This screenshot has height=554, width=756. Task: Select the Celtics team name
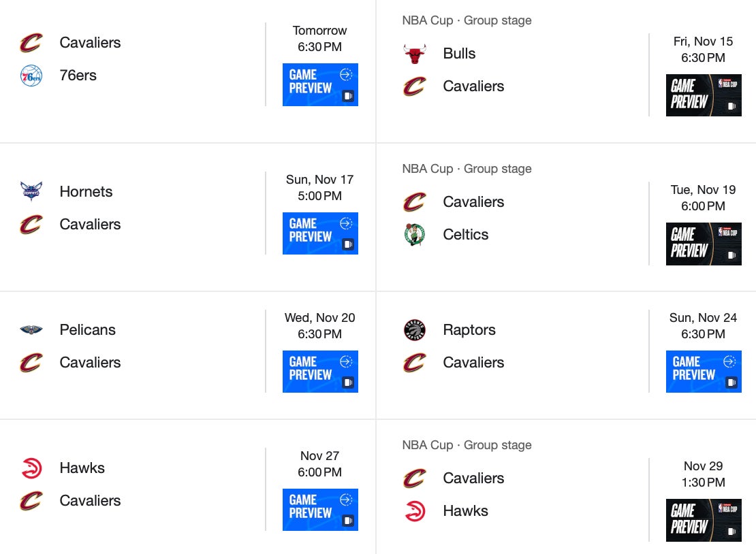(466, 235)
